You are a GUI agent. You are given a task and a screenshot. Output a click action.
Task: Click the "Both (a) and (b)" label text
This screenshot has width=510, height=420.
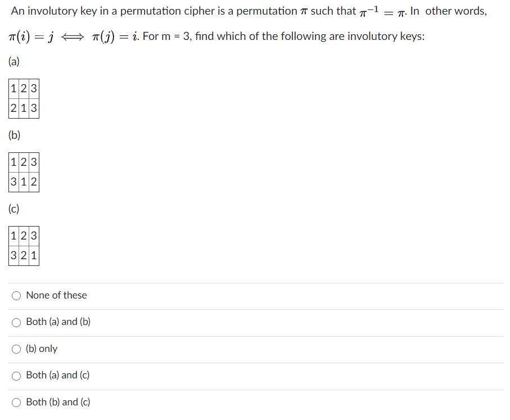(58, 322)
